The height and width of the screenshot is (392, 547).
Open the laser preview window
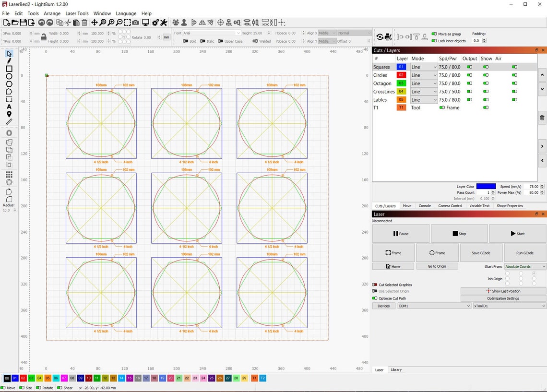(145, 22)
